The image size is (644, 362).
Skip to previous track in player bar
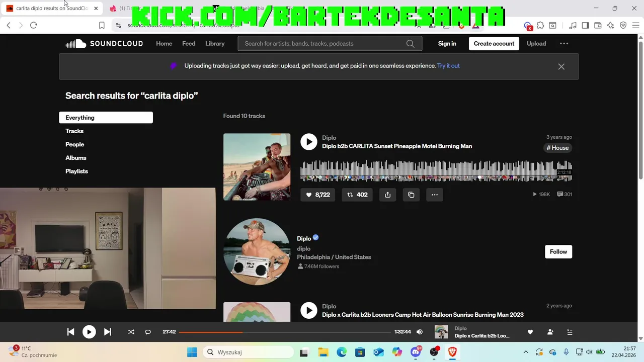coord(70,332)
